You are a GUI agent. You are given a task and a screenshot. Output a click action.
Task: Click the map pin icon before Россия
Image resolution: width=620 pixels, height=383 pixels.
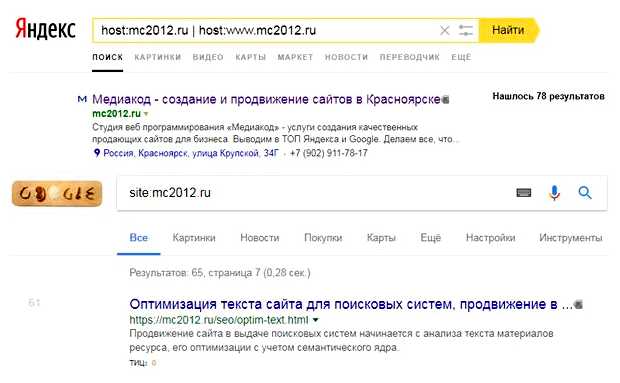click(96, 153)
